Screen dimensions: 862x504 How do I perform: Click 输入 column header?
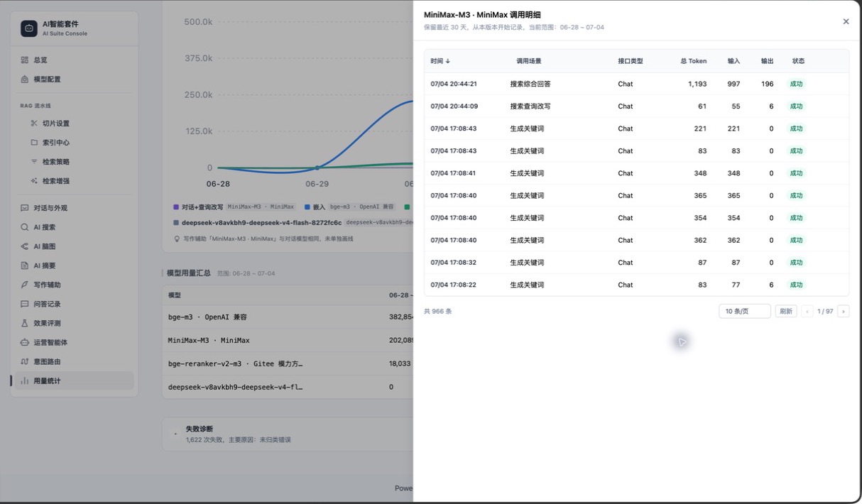(733, 61)
